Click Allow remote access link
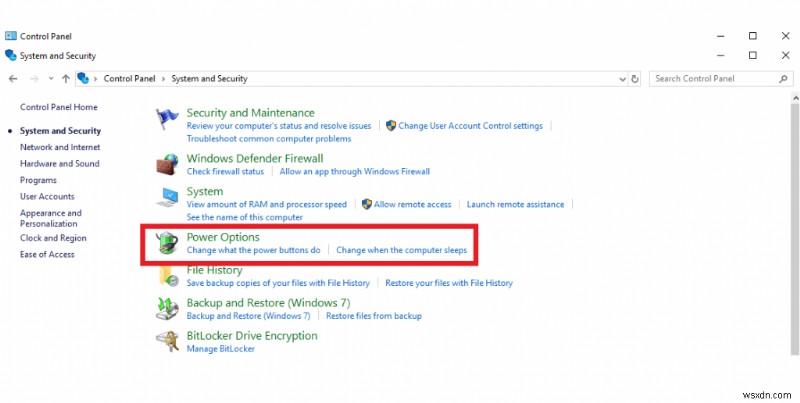Image resolution: width=800 pixels, height=403 pixels. click(412, 204)
